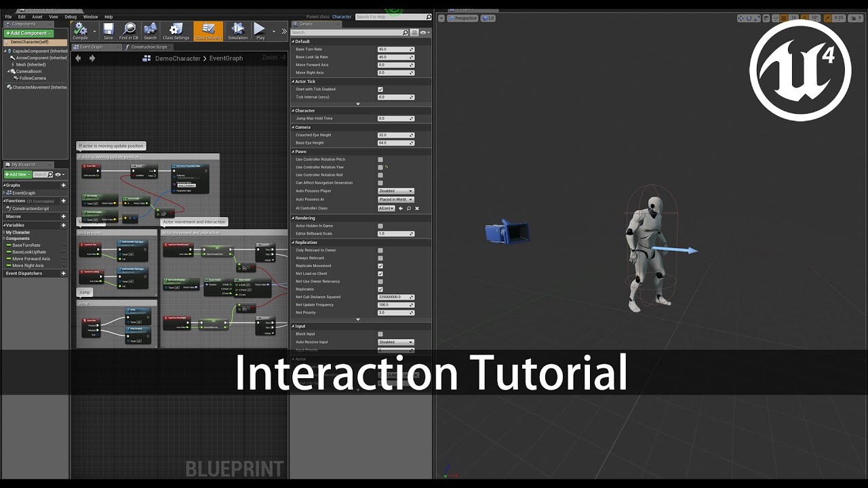Open the Play options dropdown arrow
868x488 pixels.
274,31
